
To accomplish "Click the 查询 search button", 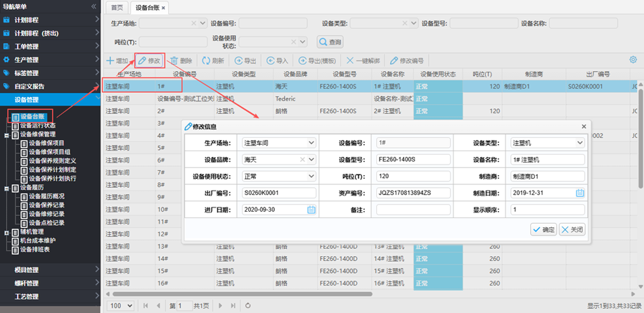I will coord(330,42).
